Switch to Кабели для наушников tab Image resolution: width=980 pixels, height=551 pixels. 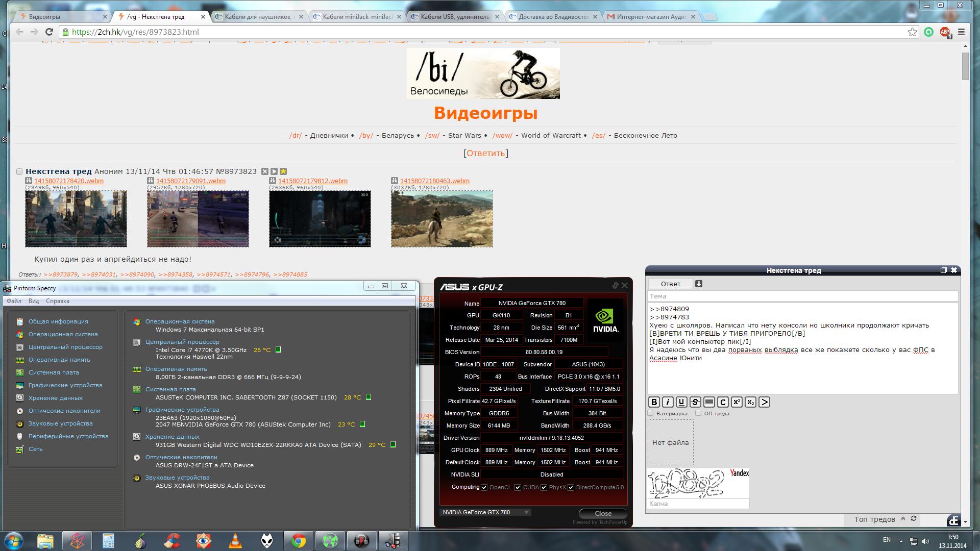tap(259, 17)
